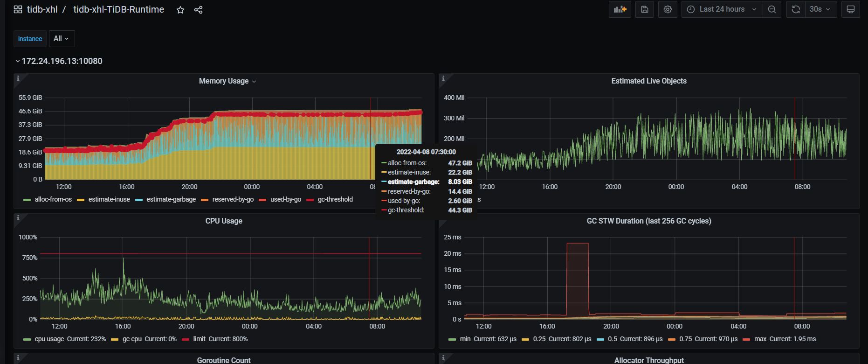This screenshot has height=364, width=868.
Task: Cycle the view mode display icon
Action: coord(850,9)
